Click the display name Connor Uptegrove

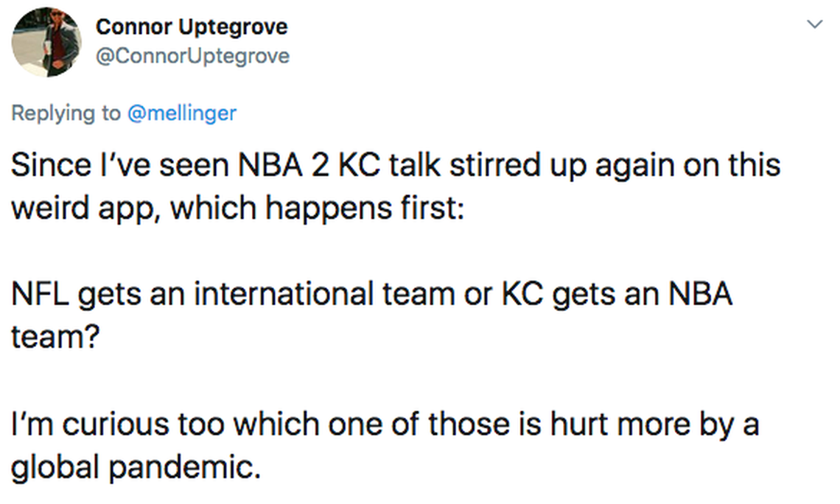tap(192, 27)
